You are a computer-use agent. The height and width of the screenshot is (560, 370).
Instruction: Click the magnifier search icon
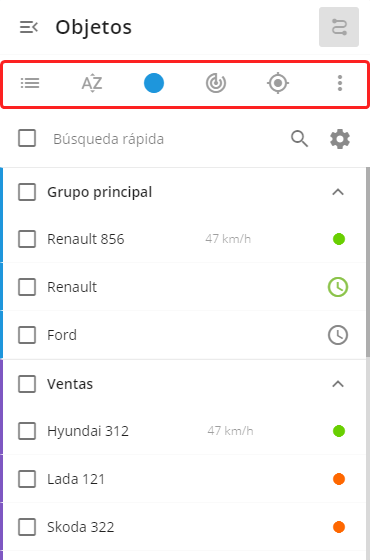coord(299,139)
